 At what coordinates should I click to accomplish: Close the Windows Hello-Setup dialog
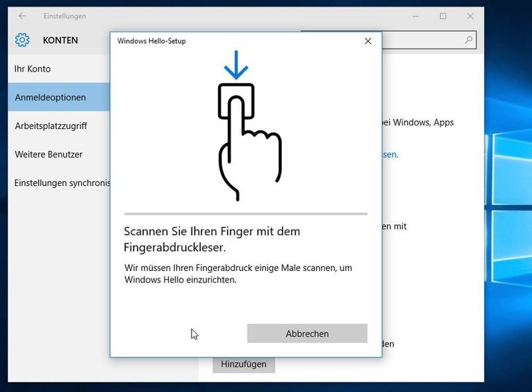[x=368, y=41]
